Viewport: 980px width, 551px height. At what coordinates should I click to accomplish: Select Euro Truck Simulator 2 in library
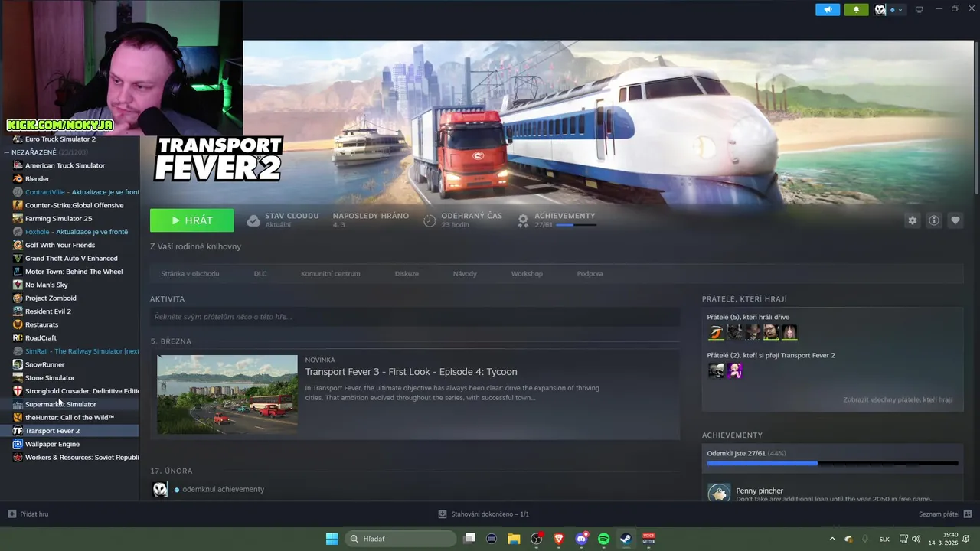(x=60, y=139)
